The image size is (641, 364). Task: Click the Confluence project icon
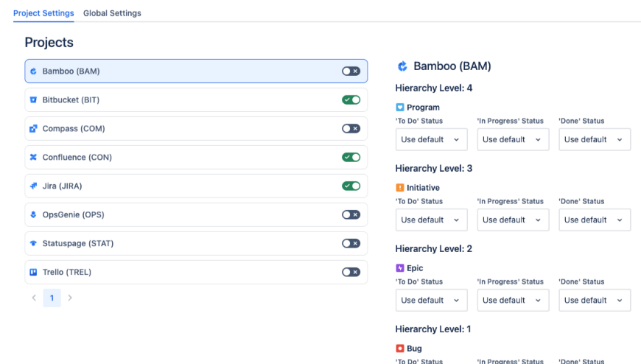point(33,158)
